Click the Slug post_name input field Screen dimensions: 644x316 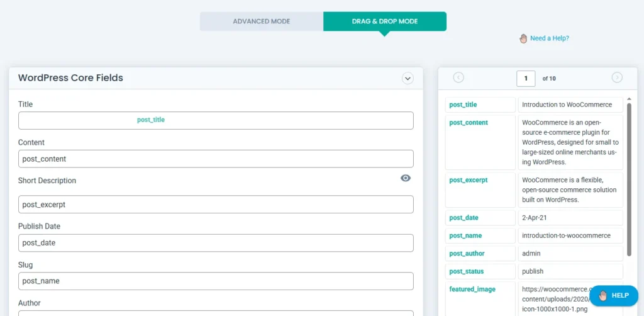[x=216, y=281]
